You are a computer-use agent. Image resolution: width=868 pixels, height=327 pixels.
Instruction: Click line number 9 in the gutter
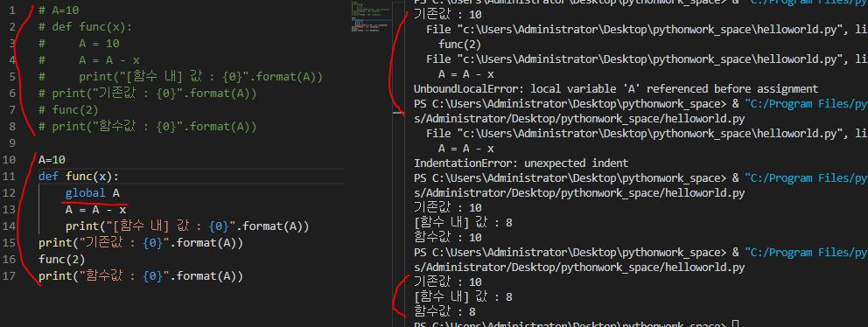click(12, 143)
